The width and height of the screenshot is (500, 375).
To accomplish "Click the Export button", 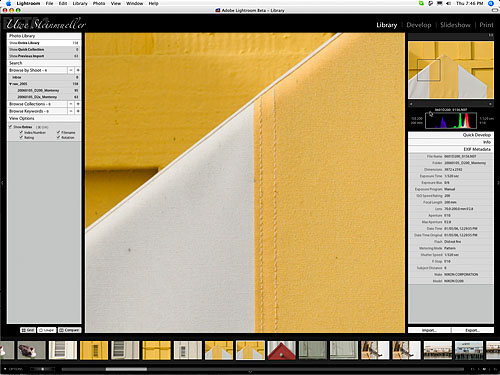I will (472, 330).
